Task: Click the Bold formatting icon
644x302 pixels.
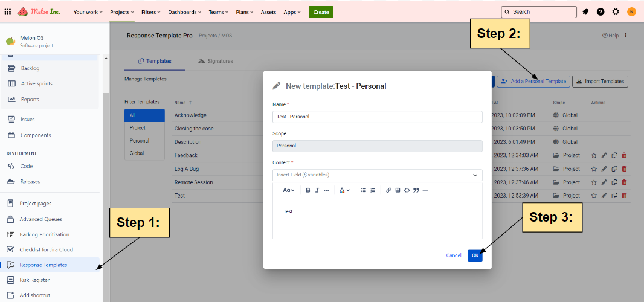Action: 308,190
